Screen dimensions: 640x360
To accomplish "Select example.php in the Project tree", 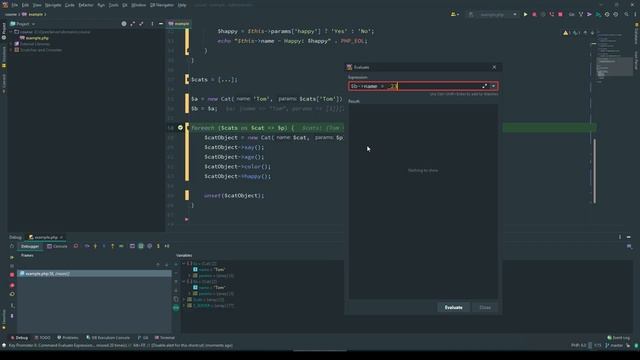I will [37, 38].
